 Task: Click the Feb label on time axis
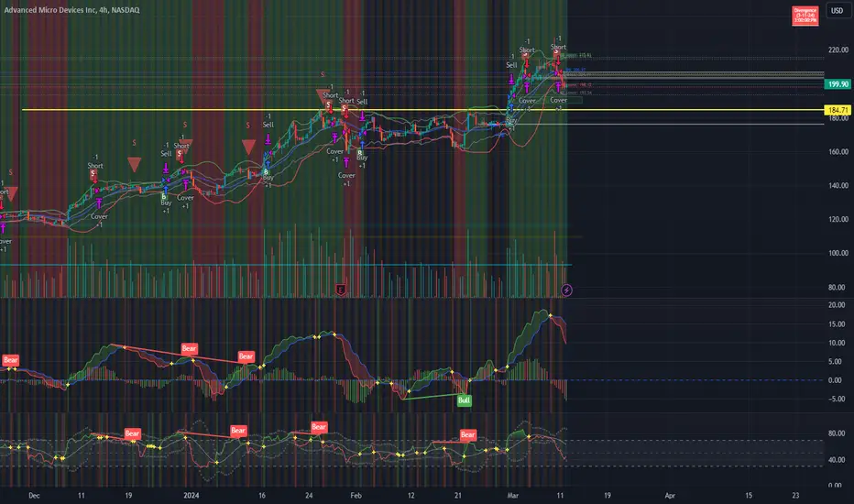click(356, 495)
